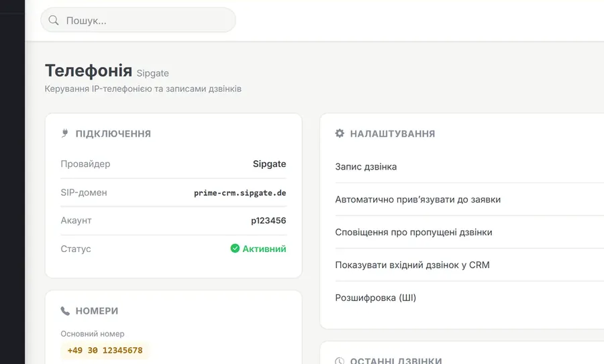Click the Основний номер label
The height and width of the screenshot is (364, 604).
(93, 334)
